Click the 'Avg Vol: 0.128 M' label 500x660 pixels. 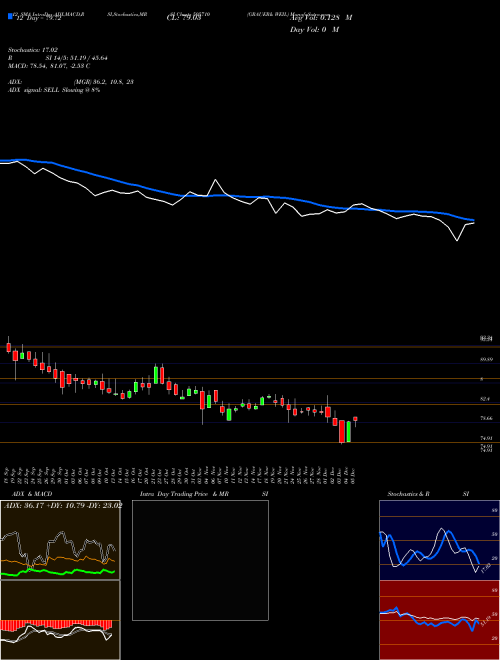[x=321, y=18]
